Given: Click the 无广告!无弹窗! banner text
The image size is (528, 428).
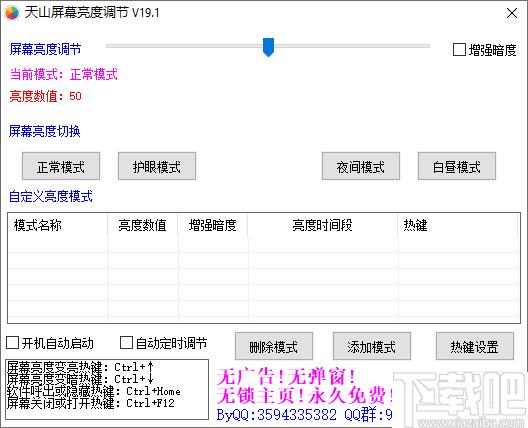Looking at the screenshot, I should point(286,376).
